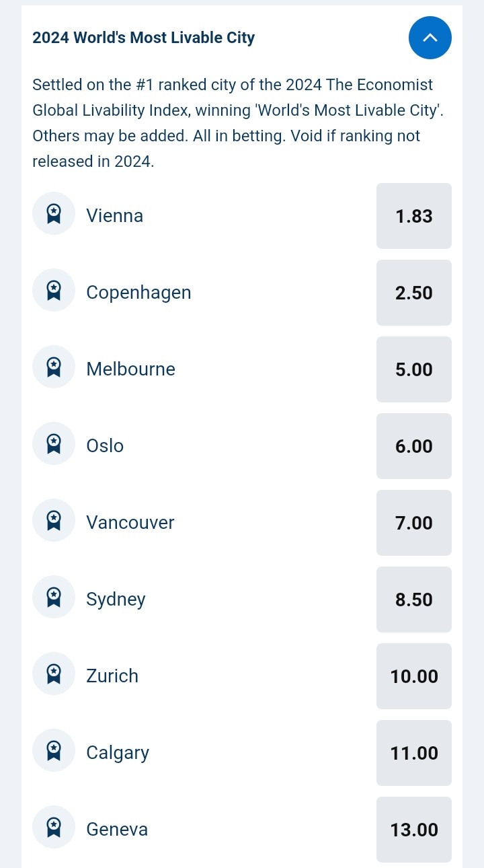
Task: Click the medal icon beside Melbourne
Action: (54, 367)
